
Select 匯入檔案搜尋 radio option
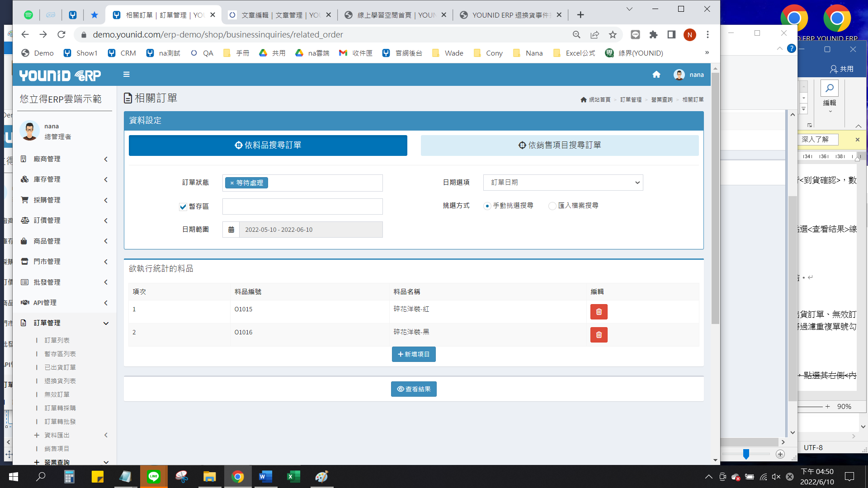[x=552, y=206]
